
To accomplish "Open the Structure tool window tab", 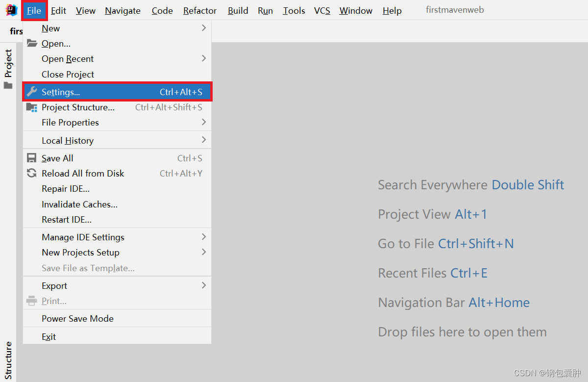I will point(8,360).
